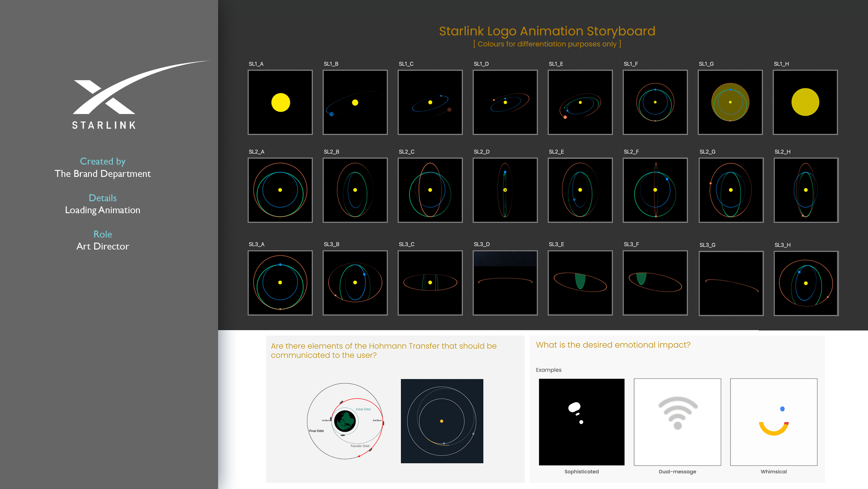Open the SL2_A concentric orbits frame
The image size is (868, 489).
tap(280, 190)
